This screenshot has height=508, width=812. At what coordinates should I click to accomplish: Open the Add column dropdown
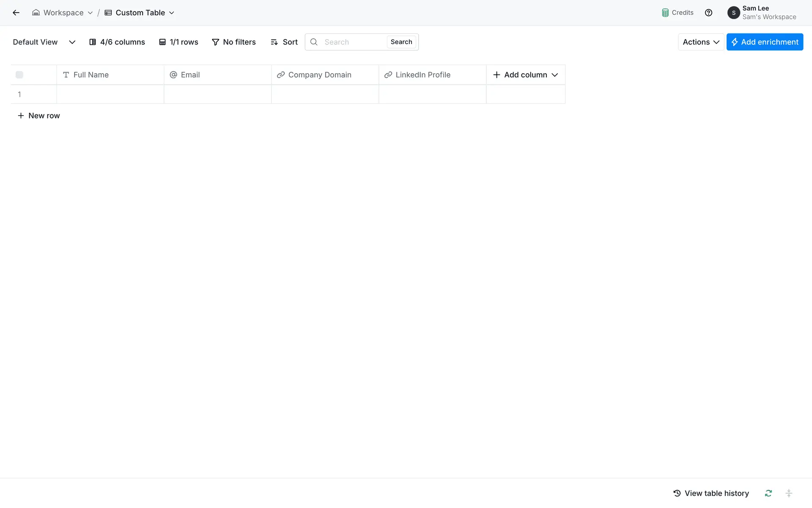pyautogui.click(x=526, y=75)
